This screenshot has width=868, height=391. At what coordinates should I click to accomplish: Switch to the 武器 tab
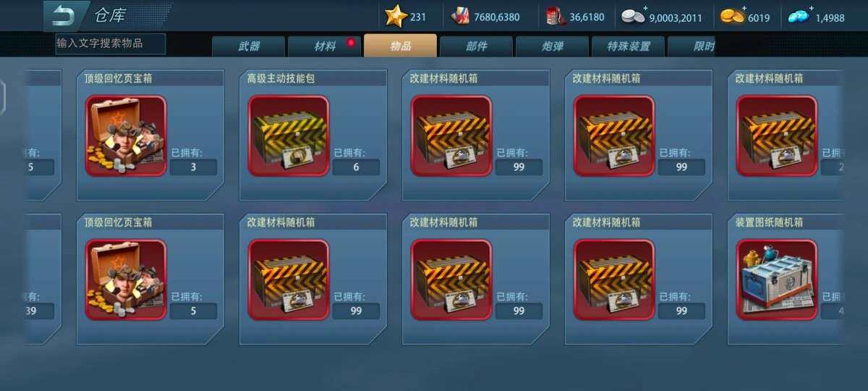coord(248,46)
